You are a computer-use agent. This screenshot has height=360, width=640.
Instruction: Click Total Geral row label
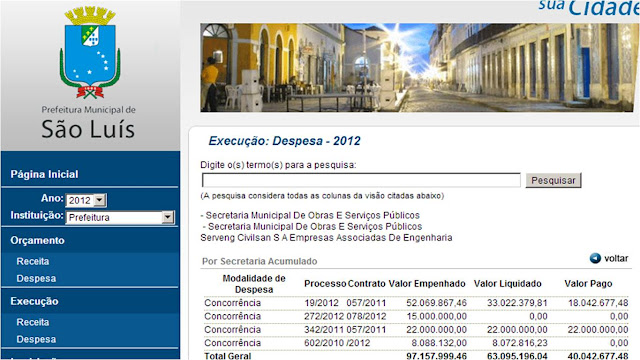pos(227,356)
